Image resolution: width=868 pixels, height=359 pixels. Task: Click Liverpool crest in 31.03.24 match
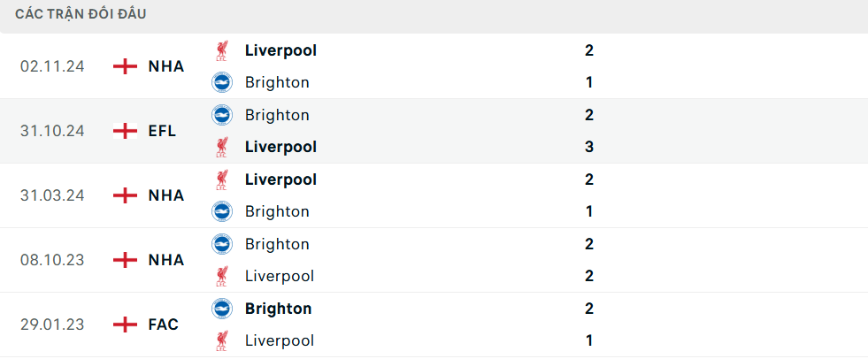point(222,179)
